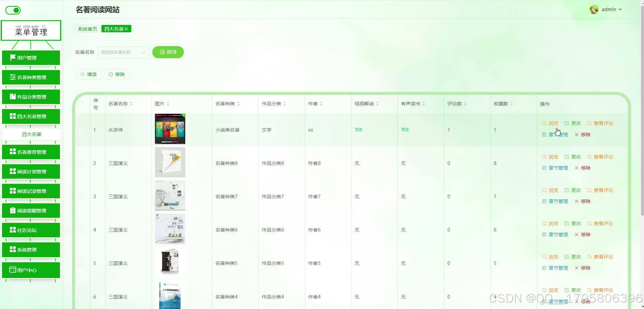Open row 4 读书片刻 cover thumbnail
Image resolution: width=644 pixels, height=309 pixels.
[170, 229]
